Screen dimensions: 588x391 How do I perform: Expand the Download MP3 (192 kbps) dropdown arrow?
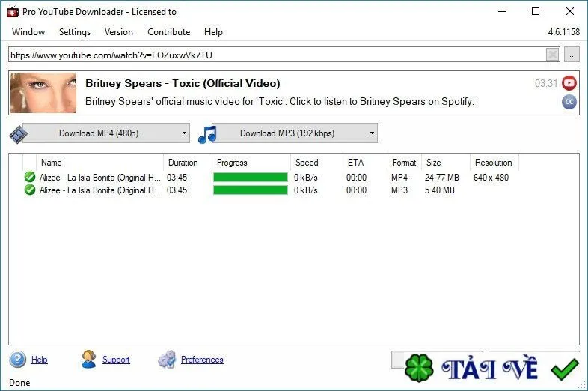(x=372, y=133)
